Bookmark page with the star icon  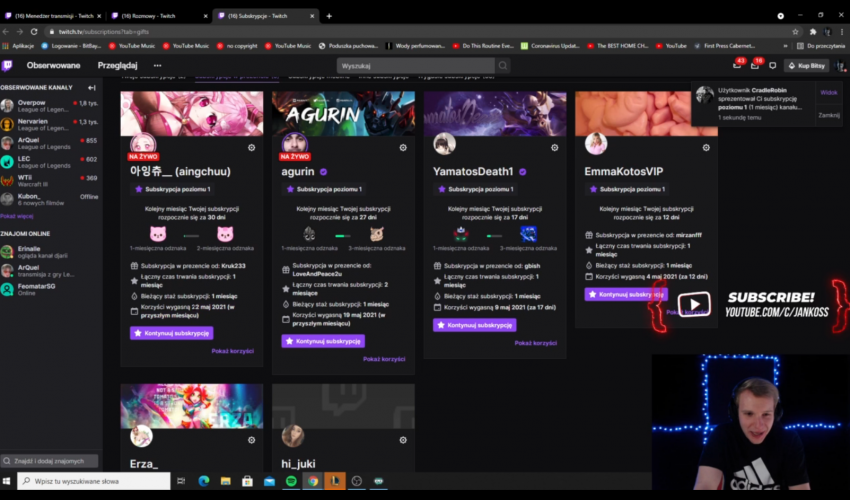point(795,32)
